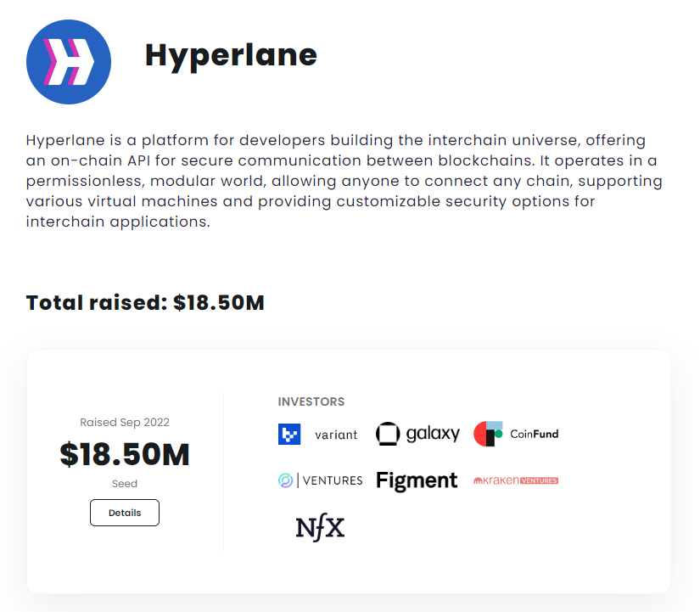Select the Hyperlane title heading
This screenshot has width=700, height=612.
click(x=231, y=56)
